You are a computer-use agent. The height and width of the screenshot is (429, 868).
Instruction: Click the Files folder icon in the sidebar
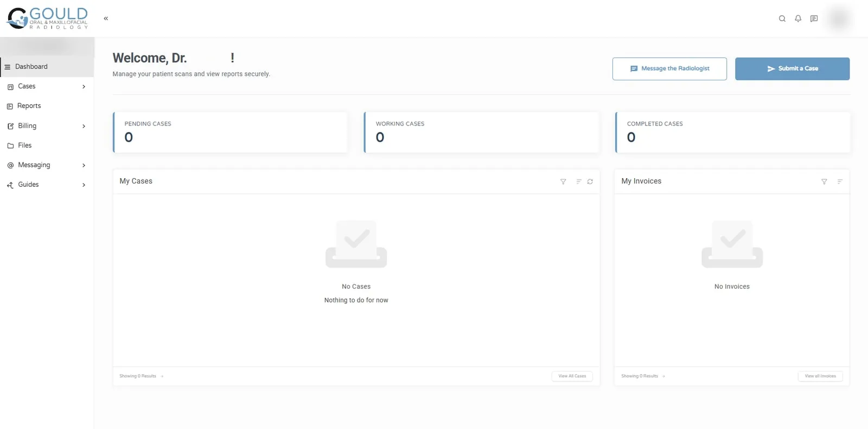[x=10, y=146]
